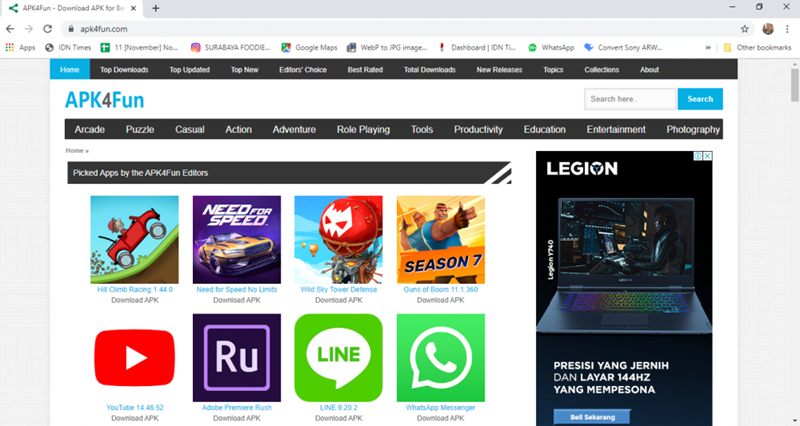Bookmark this page with the star icon
The image size is (800, 426).
click(744, 29)
